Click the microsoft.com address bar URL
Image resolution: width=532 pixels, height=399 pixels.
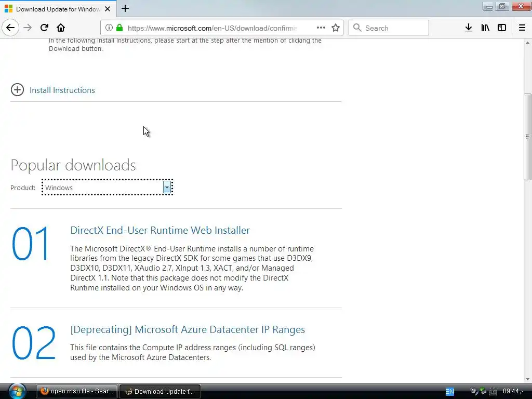tap(212, 28)
